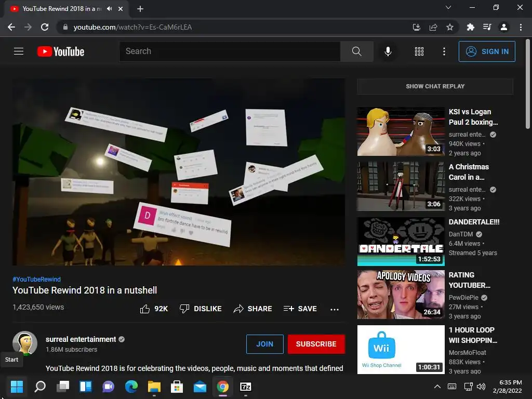Open RATING YOUTUBER video title
532x399 pixels.
tap(469, 280)
